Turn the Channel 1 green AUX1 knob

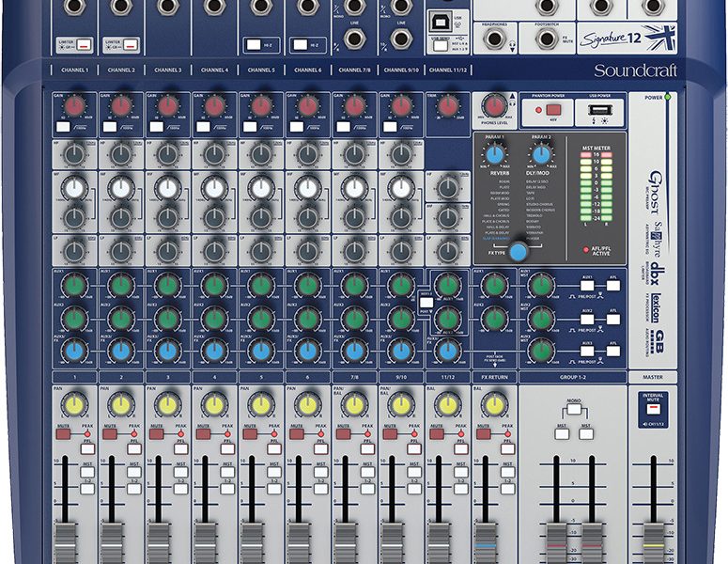(x=75, y=286)
